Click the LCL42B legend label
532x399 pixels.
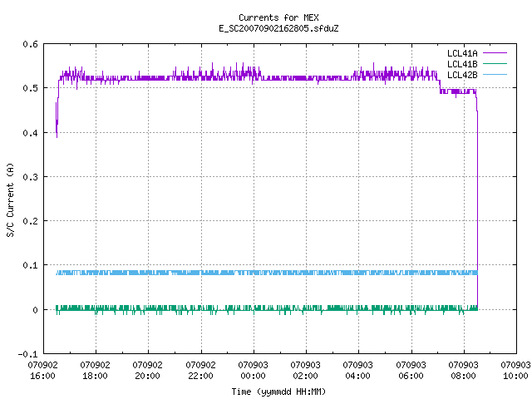tap(462, 75)
